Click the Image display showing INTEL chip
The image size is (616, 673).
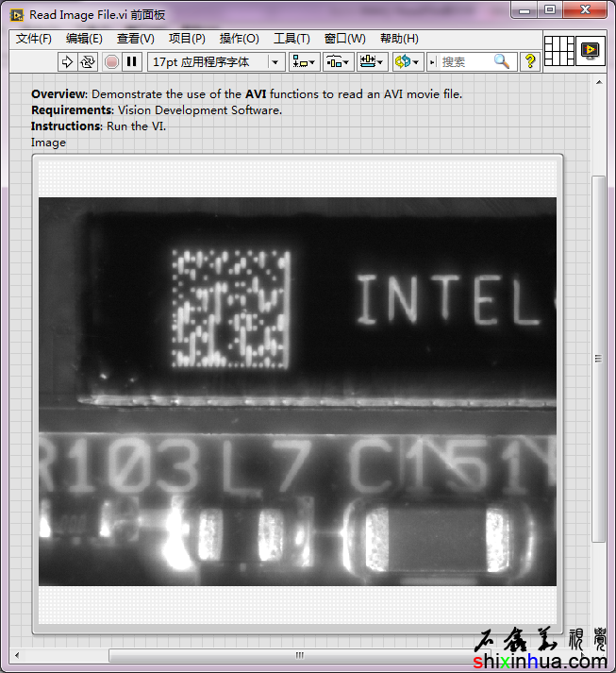point(297,392)
